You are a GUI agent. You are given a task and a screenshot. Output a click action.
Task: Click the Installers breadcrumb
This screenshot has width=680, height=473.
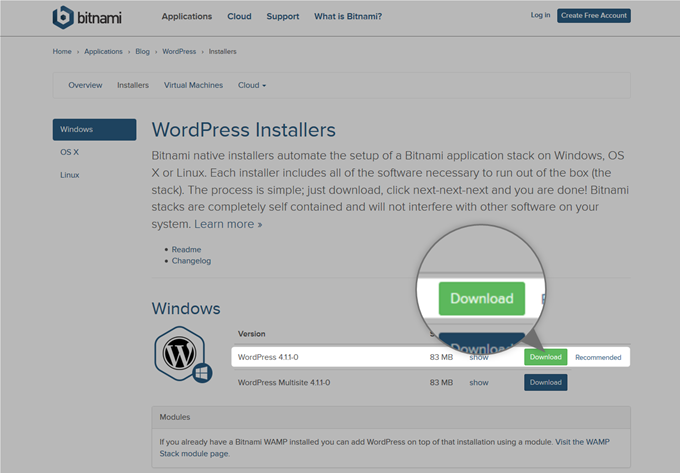[x=222, y=51]
